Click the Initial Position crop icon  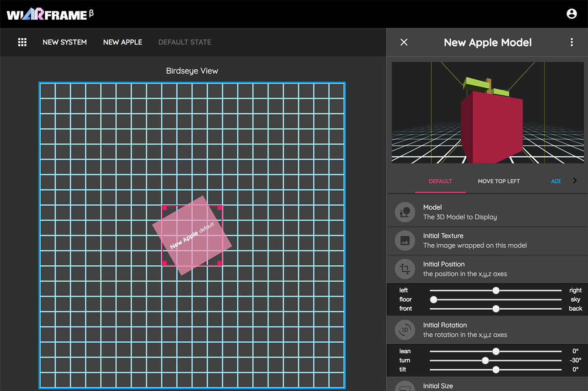pos(405,269)
